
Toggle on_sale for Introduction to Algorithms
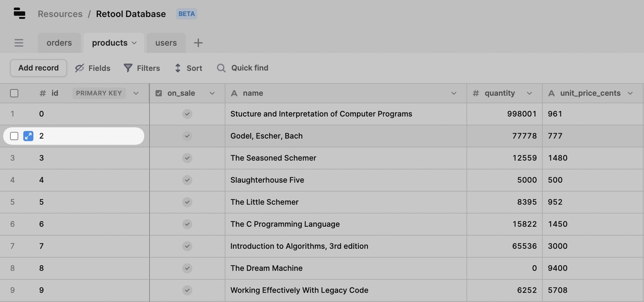coord(187,246)
